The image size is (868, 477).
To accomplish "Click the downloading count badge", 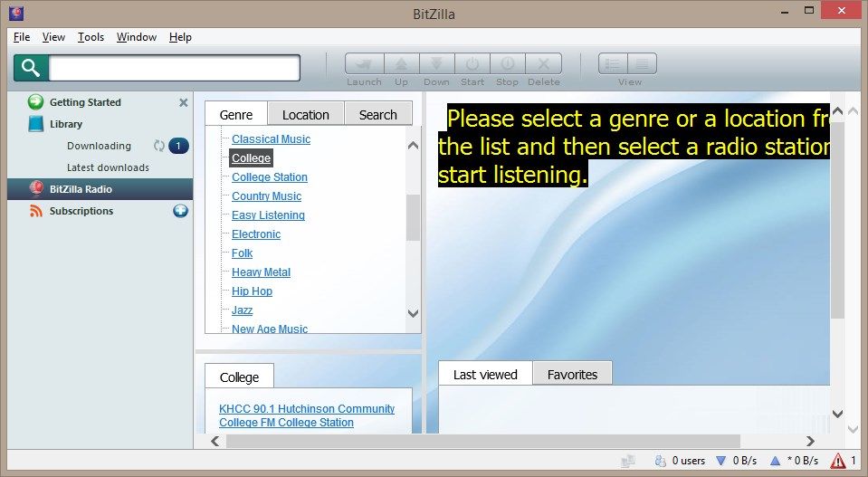I will point(178,146).
